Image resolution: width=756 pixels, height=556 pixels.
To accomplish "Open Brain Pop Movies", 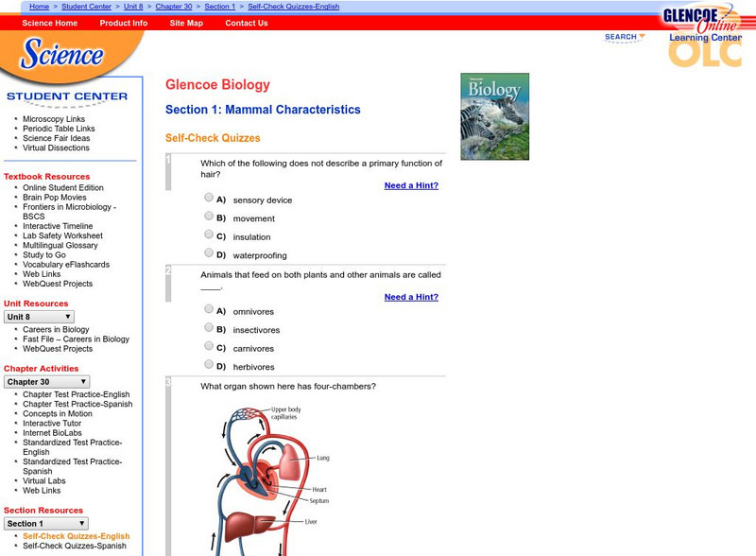I will coord(55,197).
